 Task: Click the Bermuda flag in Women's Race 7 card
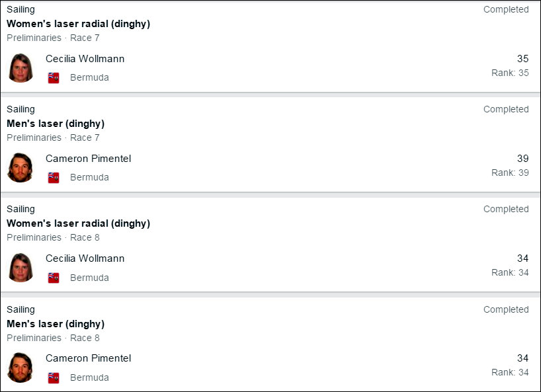(x=54, y=78)
